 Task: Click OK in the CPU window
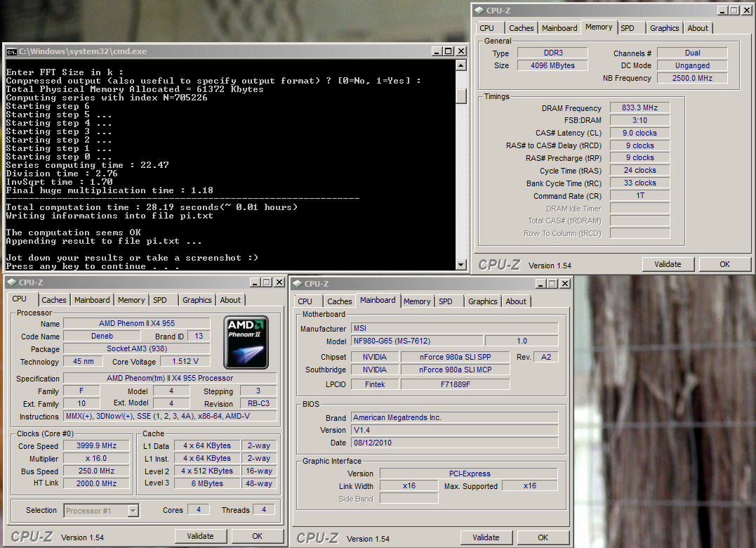pos(258,537)
